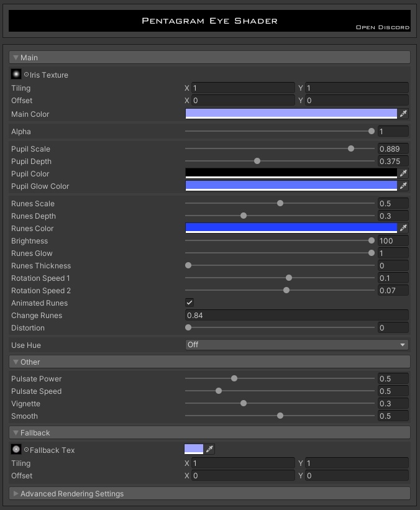Use the Runes Color eyedropper
Image resolution: width=420 pixels, height=510 pixels.
point(403,228)
